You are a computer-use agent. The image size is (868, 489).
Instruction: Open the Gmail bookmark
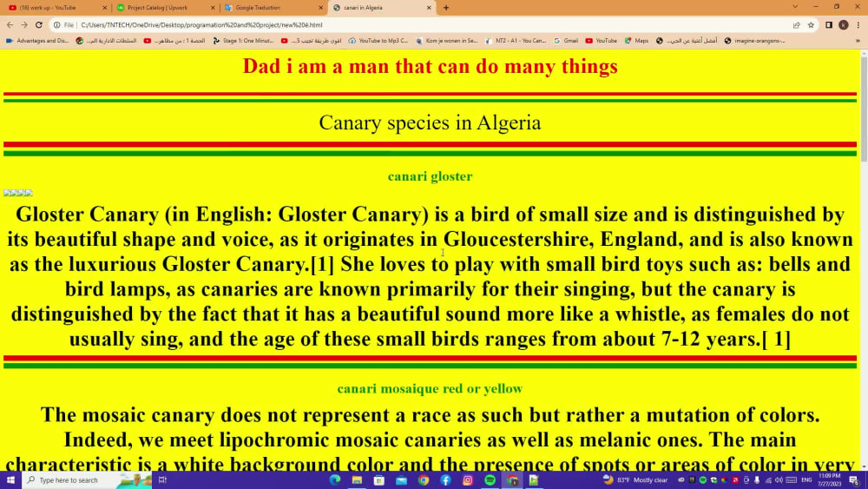pos(566,41)
